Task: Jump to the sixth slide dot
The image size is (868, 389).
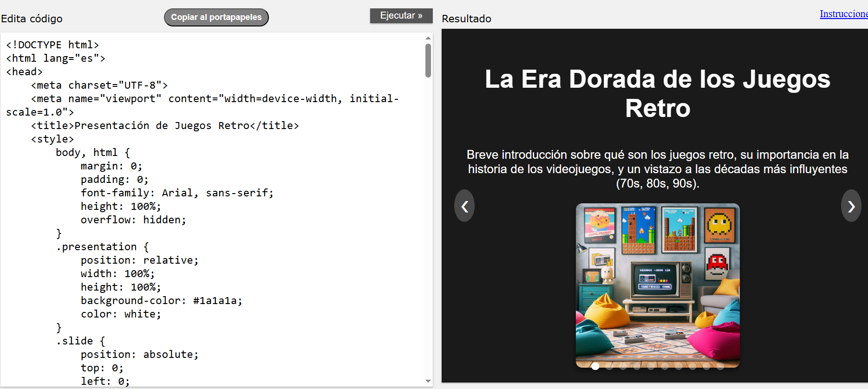Action: [665, 366]
